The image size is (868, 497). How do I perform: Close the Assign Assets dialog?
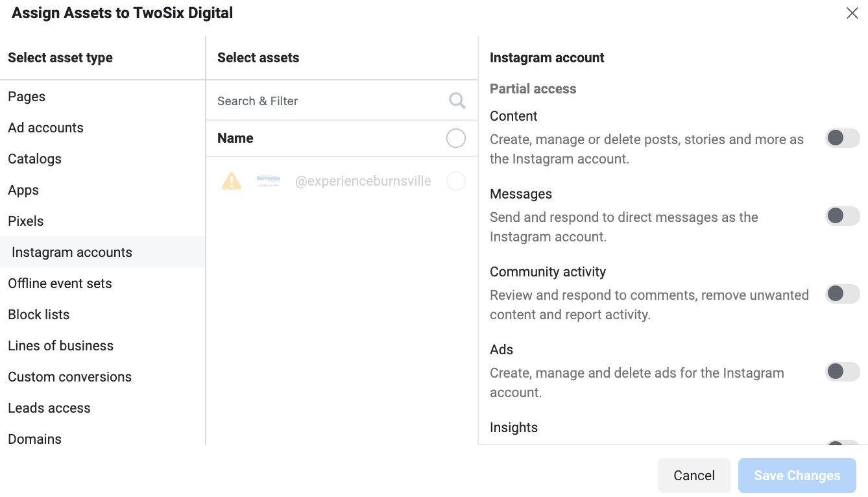852,13
